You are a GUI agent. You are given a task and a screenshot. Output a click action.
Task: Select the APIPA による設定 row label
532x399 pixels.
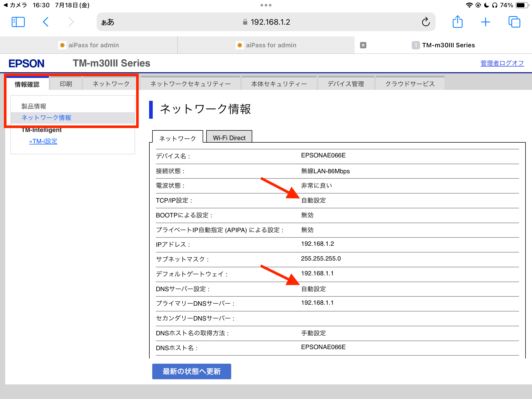pos(220,230)
